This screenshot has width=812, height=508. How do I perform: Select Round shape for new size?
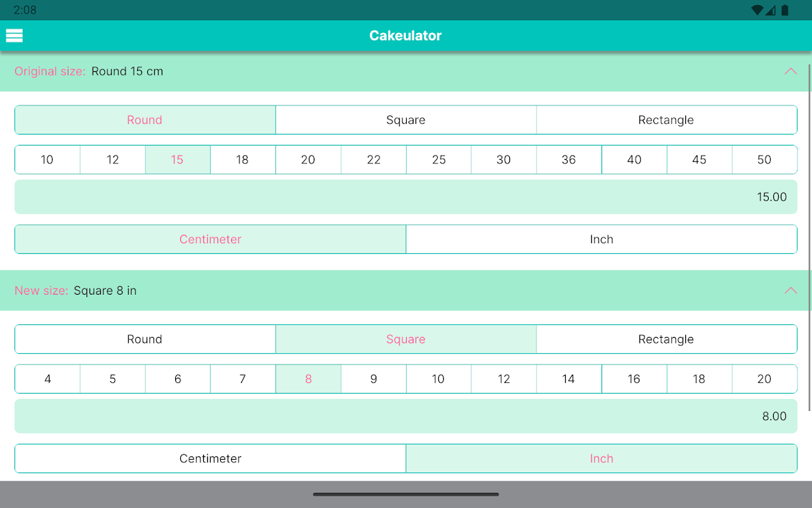[x=145, y=339]
